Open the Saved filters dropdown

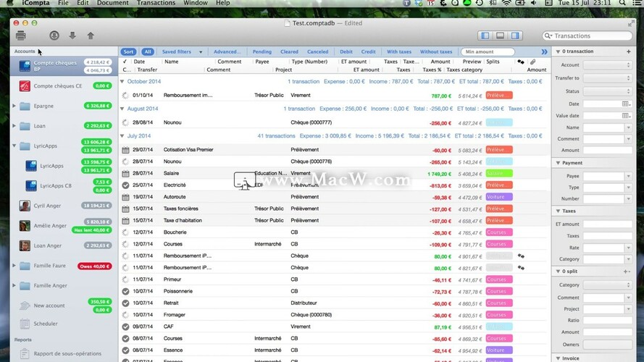182,52
